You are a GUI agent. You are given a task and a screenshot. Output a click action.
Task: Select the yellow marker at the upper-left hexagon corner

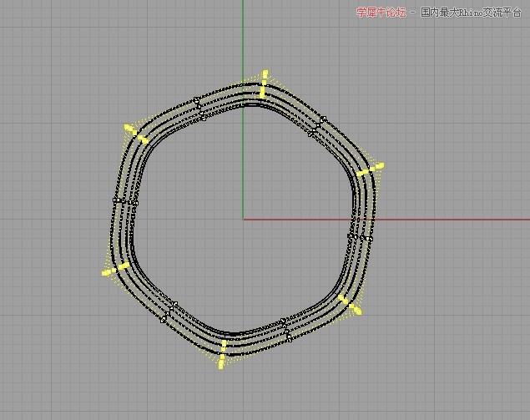tap(136, 134)
